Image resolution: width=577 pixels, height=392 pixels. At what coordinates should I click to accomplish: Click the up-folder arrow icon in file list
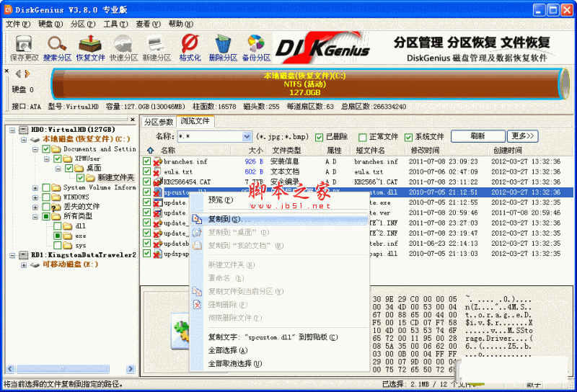(x=150, y=151)
